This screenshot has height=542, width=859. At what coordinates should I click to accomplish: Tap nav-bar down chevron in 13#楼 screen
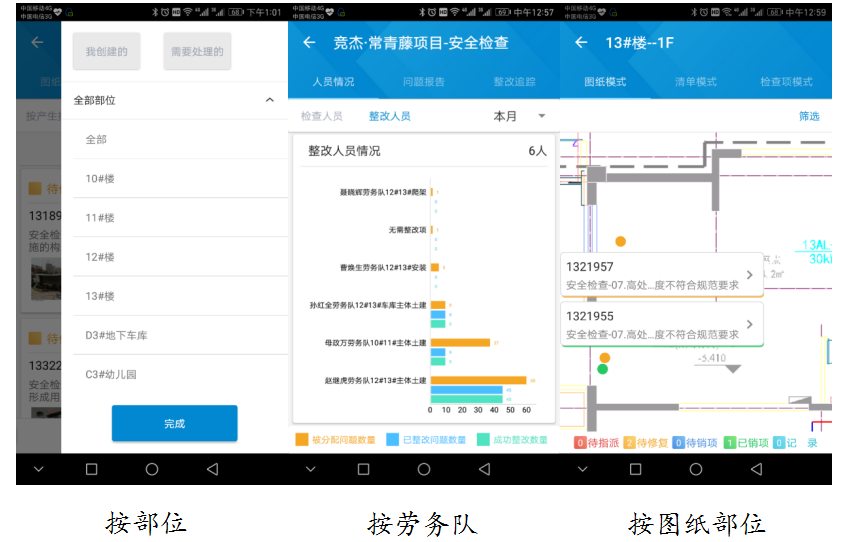(x=582, y=469)
